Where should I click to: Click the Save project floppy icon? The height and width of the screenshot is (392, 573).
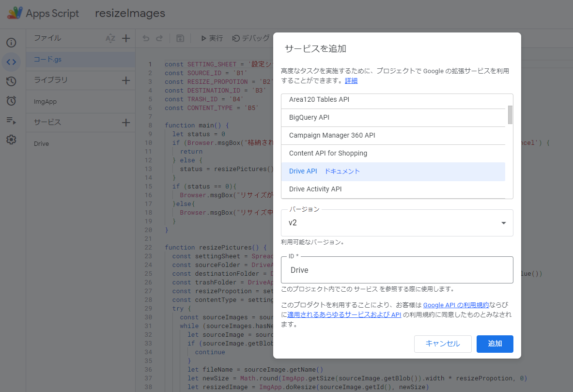point(180,38)
